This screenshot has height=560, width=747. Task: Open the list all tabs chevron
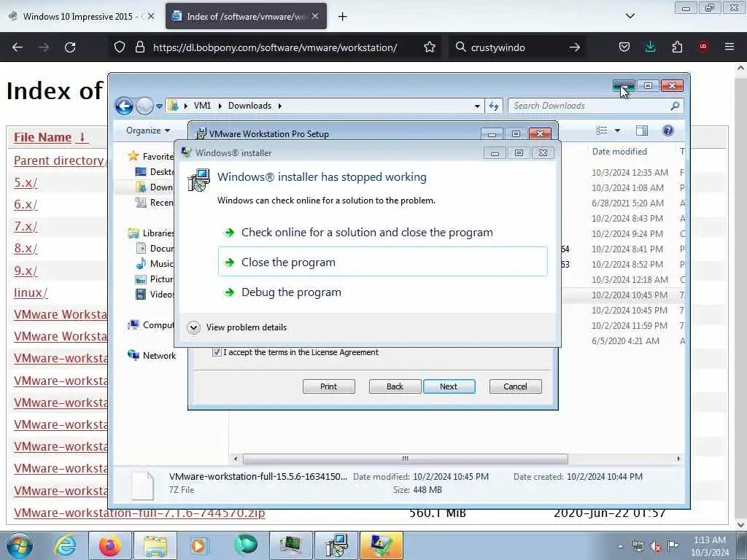point(630,17)
